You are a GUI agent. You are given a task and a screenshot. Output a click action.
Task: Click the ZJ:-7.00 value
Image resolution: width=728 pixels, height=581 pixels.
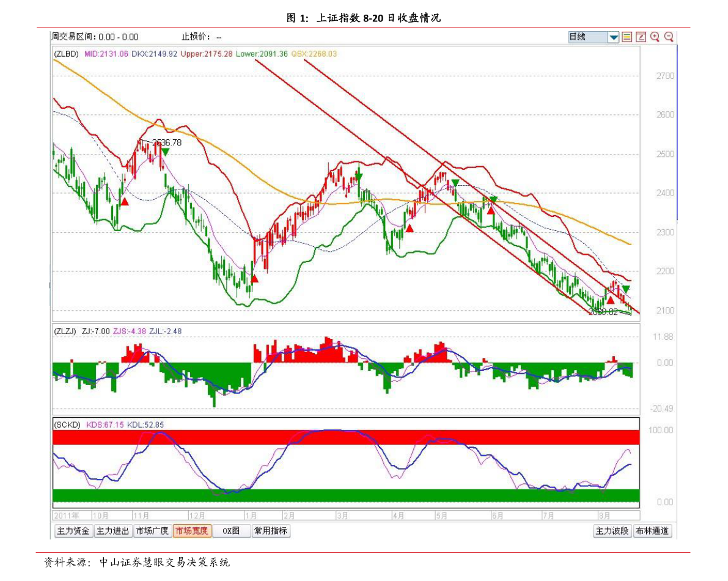tap(95, 331)
